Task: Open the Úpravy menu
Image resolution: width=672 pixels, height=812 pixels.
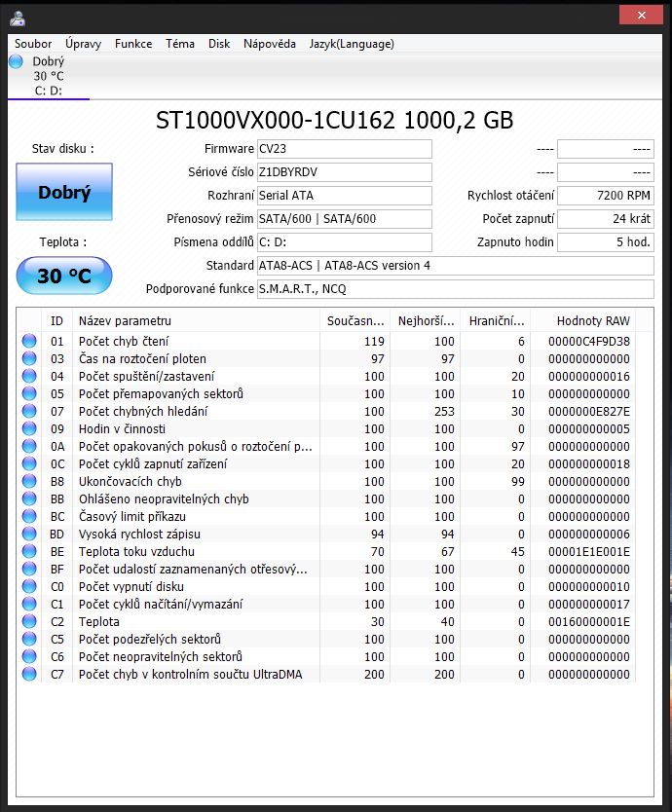Action: (83, 44)
